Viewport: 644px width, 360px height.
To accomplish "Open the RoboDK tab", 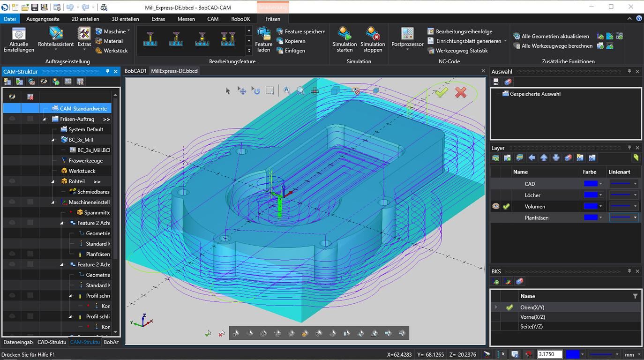I will [x=240, y=19].
